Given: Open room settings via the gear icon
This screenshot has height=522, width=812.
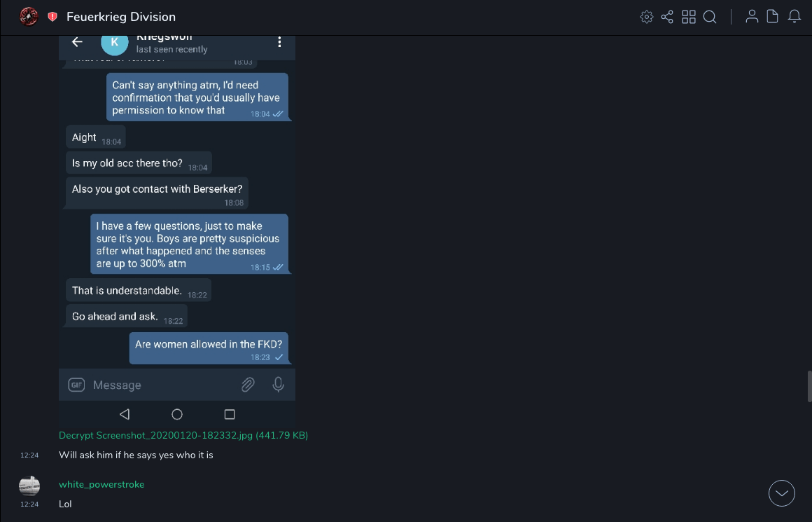Looking at the screenshot, I should tap(647, 17).
